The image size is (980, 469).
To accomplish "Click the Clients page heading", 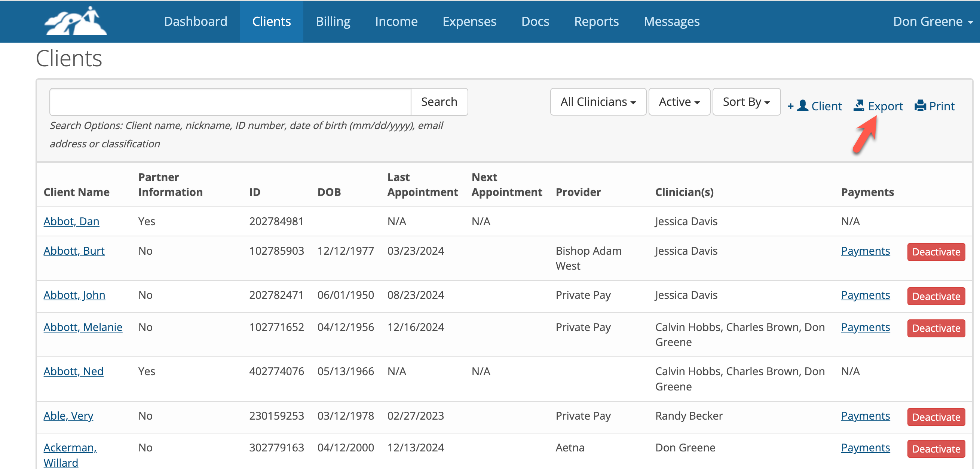I will [x=69, y=59].
